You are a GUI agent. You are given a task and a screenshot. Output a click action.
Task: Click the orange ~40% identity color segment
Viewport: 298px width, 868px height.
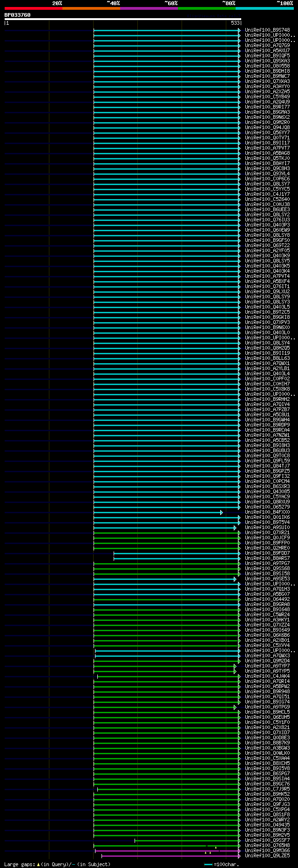pyautogui.click(x=91, y=8)
